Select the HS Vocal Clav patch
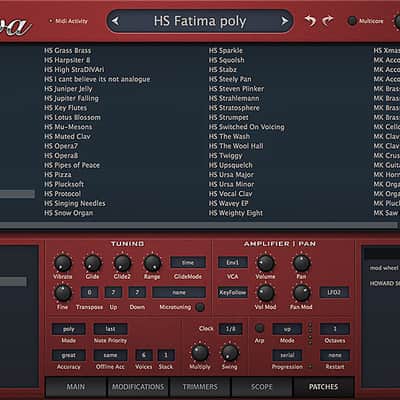Viewport: 400px width, 400px height. point(230,194)
